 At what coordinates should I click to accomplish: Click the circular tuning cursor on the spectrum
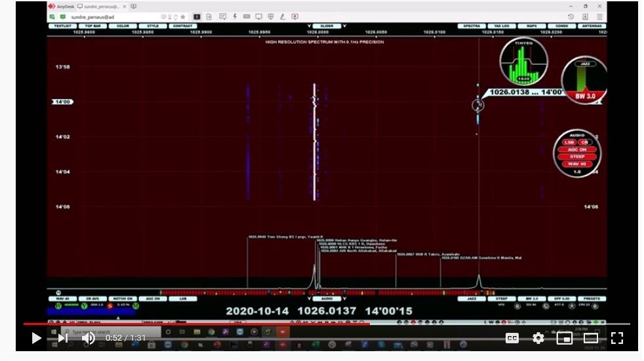(x=477, y=105)
